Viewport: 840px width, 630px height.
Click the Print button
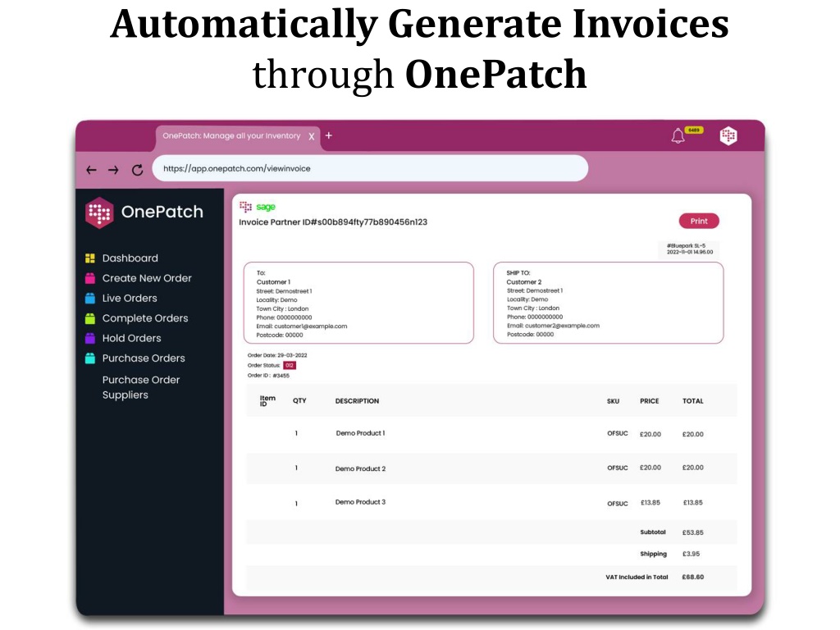(699, 221)
